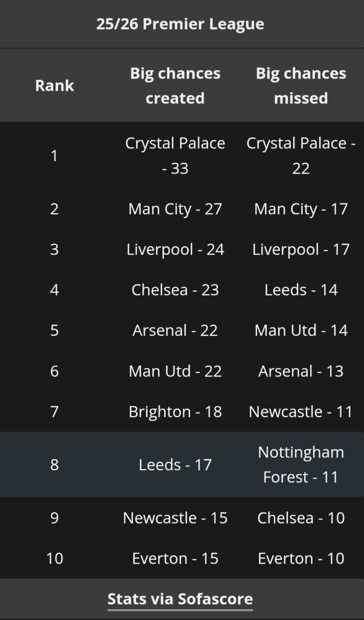Screen dimensions: 364x620
Task: Click the Rank column header
Action: click(54, 85)
